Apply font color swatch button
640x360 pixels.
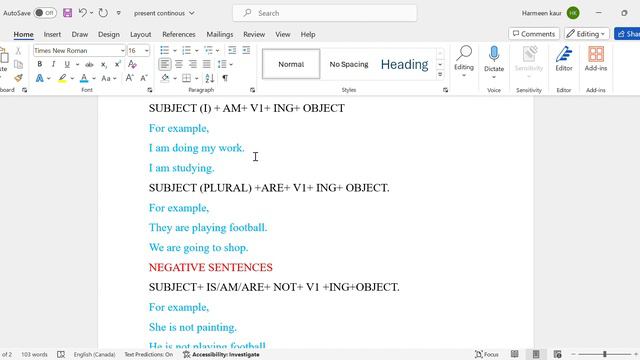click(84, 78)
